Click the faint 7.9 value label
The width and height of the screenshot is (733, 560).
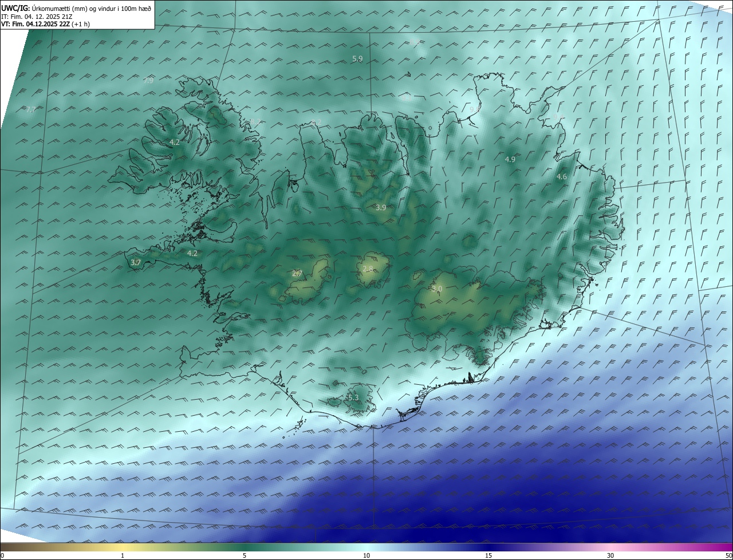point(148,81)
